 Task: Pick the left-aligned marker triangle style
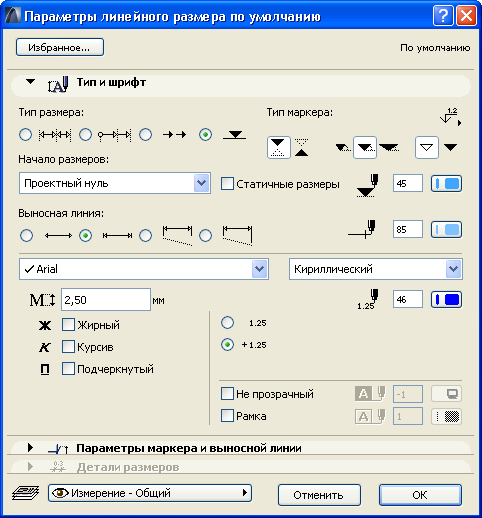pos(343,147)
